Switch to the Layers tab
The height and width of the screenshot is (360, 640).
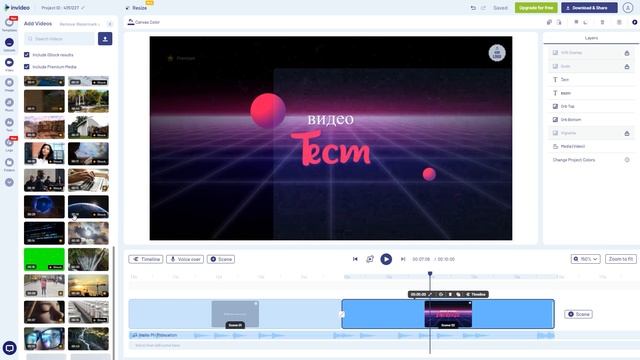pos(591,38)
